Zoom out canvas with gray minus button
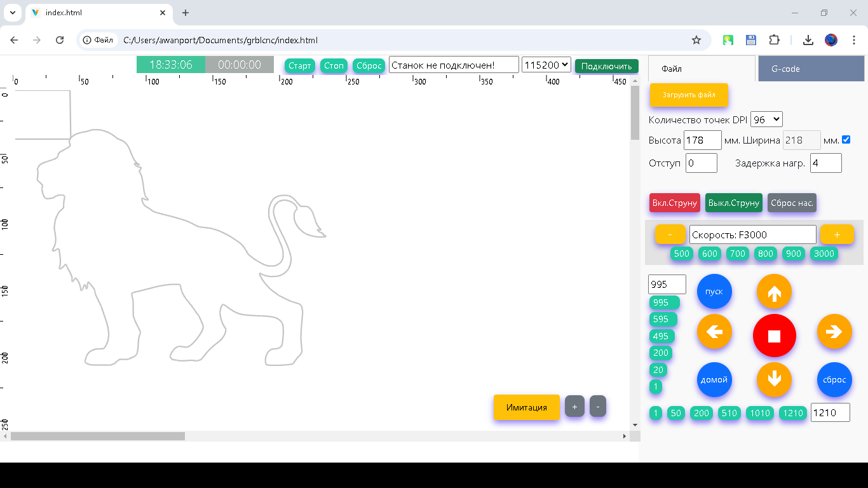 coord(598,407)
